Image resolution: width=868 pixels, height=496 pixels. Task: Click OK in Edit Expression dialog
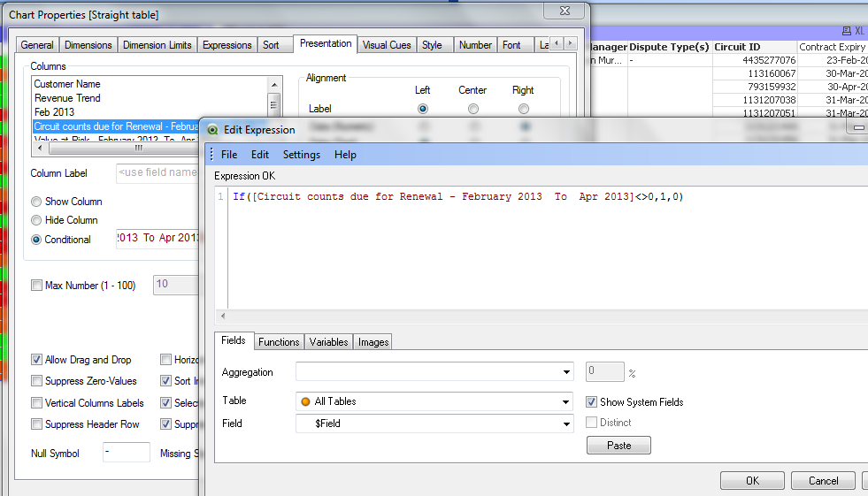coord(752,480)
